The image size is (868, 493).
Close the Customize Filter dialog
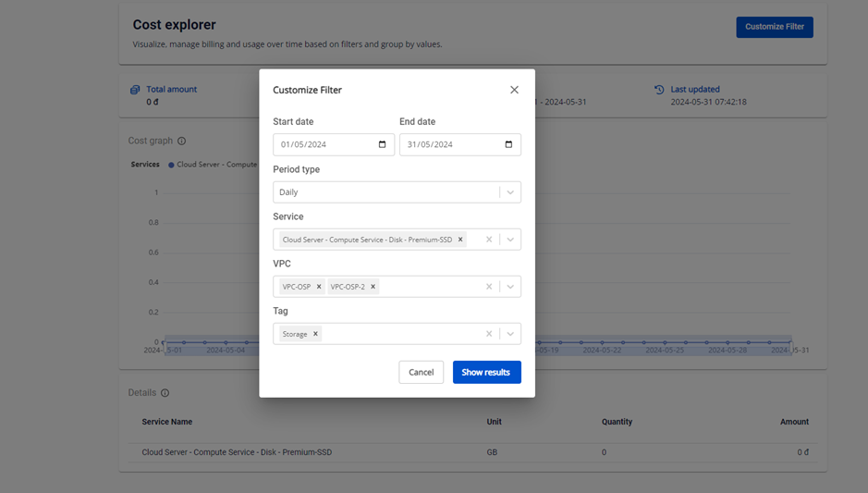tap(514, 90)
